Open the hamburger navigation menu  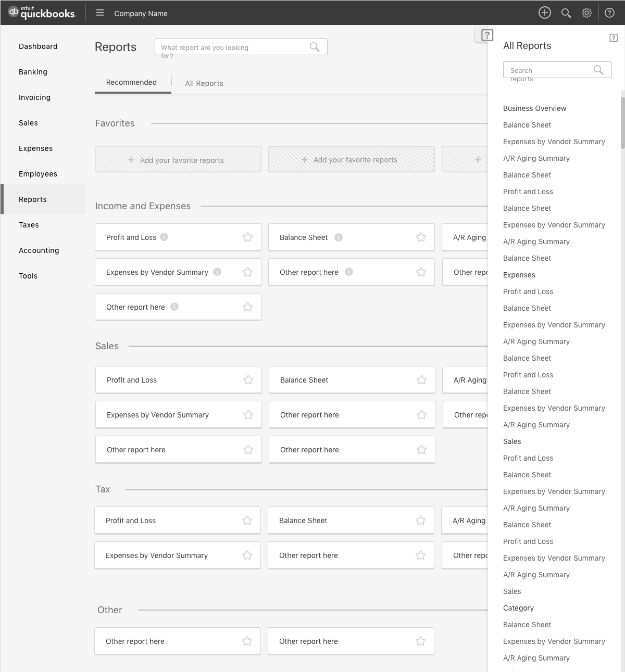coord(100,13)
